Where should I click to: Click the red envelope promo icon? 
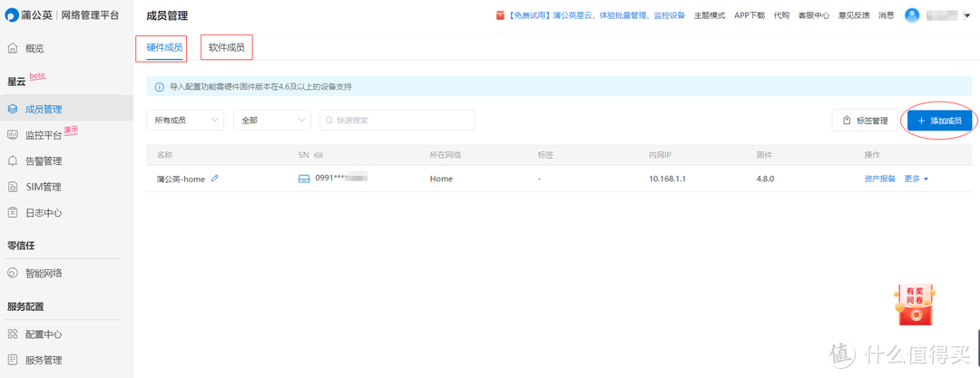coord(500,15)
